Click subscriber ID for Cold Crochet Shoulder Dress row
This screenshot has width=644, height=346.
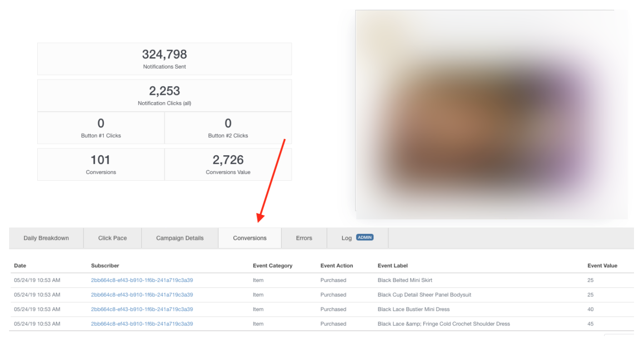tap(142, 324)
